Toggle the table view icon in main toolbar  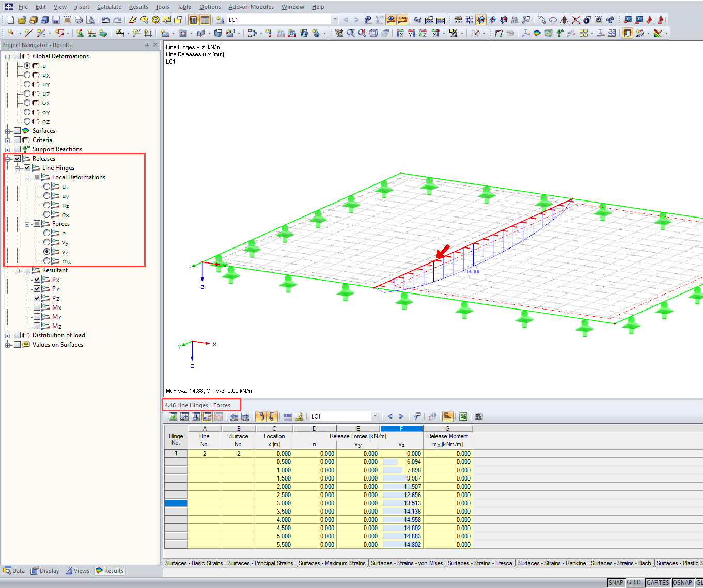tap(205, 20)
